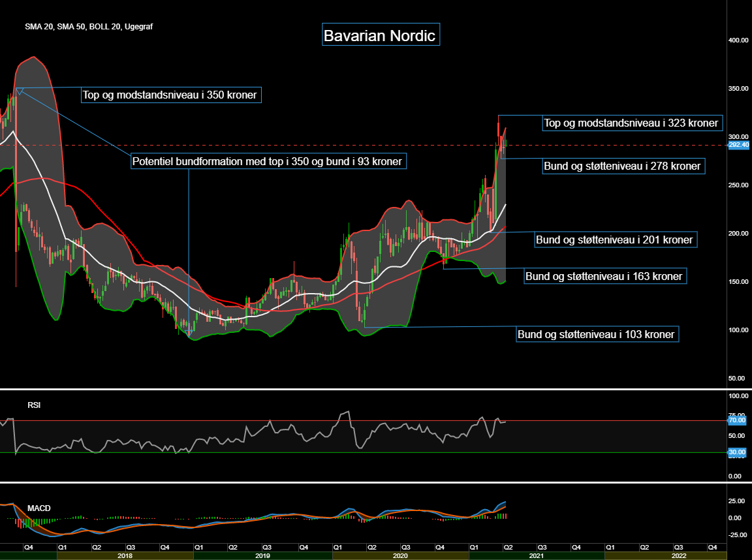
Task: Select the RSI panel label
Action: coord(34,405)
